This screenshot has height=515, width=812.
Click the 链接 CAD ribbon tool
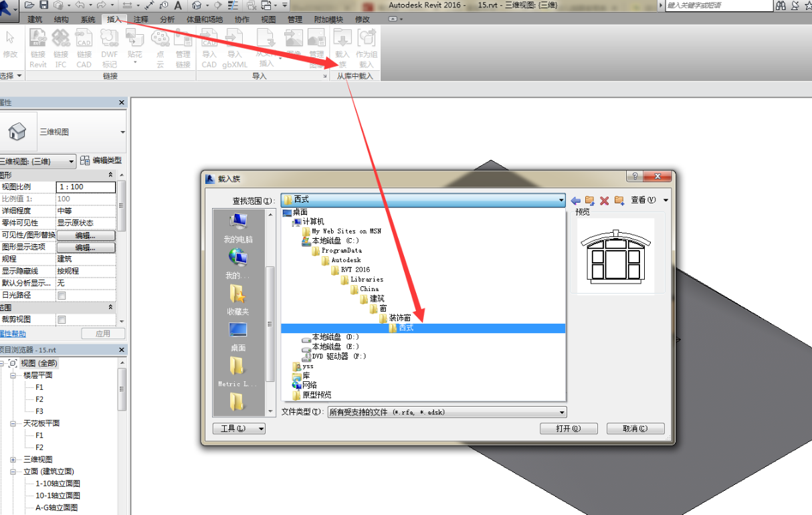coord(84,49)
